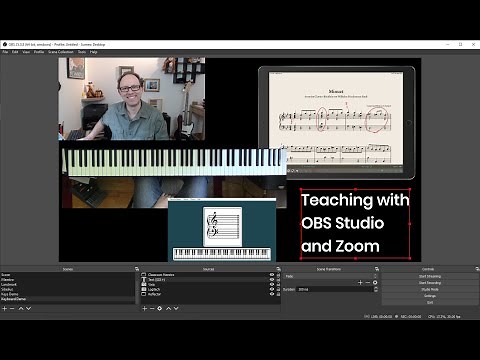Screen dimensions: 480x360
Task: Open source properties via the gear icon
Action: [160, 308]
